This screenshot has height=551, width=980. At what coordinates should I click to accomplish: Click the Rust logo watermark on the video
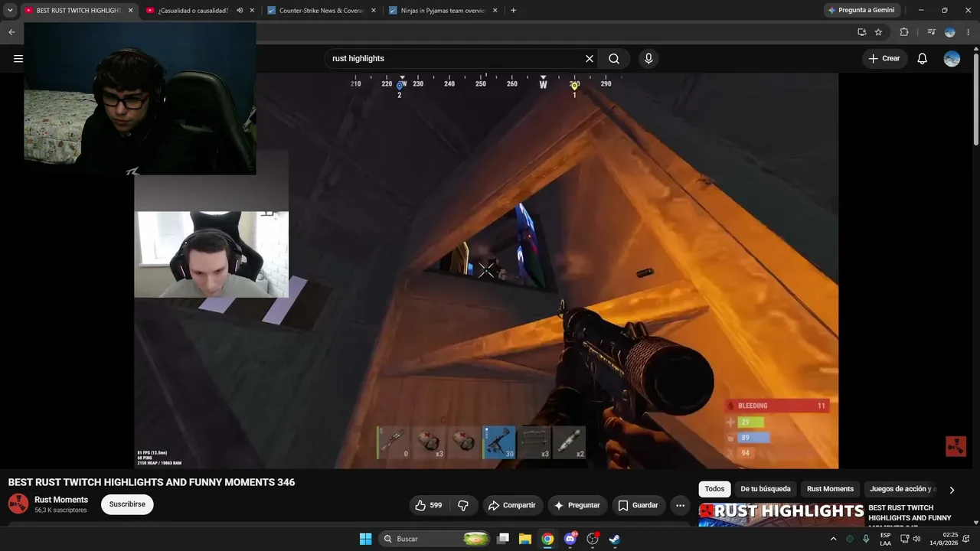[x=955, y=446]
